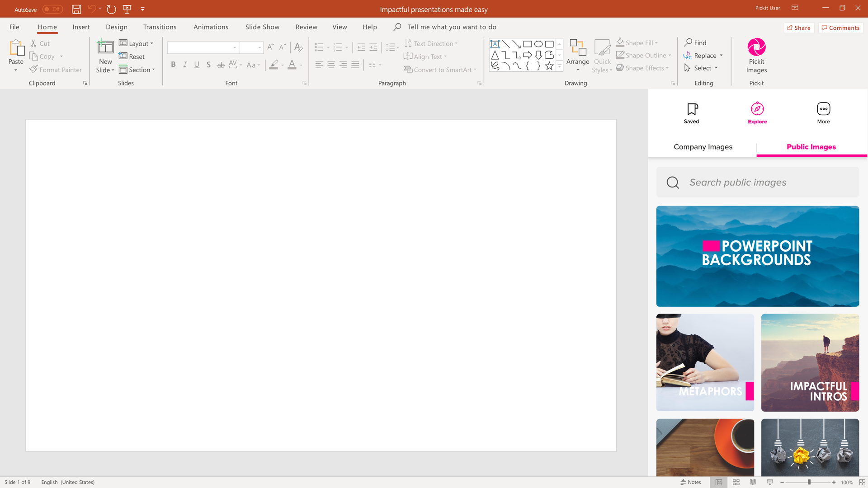Open the File menu
868x488 pixels.
tap(14, 27)
